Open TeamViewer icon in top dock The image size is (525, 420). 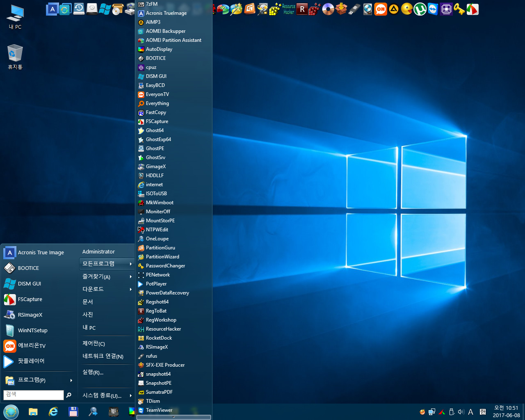433,9
